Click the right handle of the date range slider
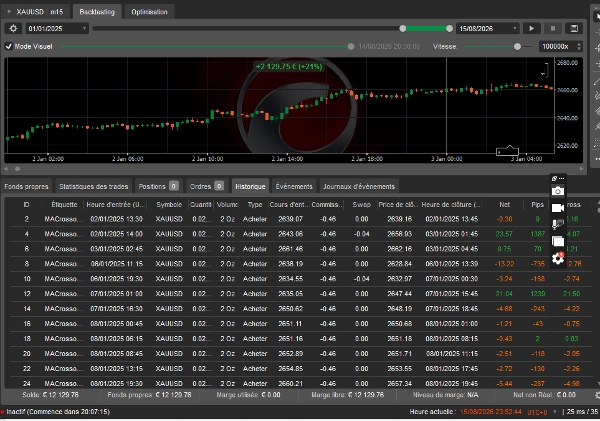 [x=449, y=28]
